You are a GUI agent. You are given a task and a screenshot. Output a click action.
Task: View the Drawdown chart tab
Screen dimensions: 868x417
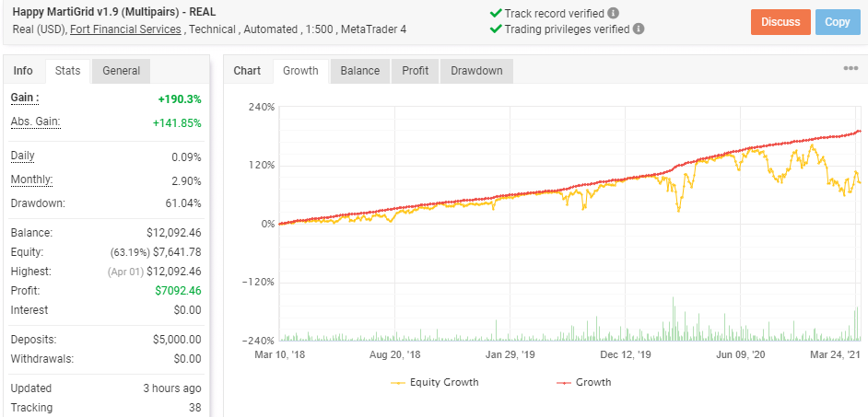click(476, 71)
